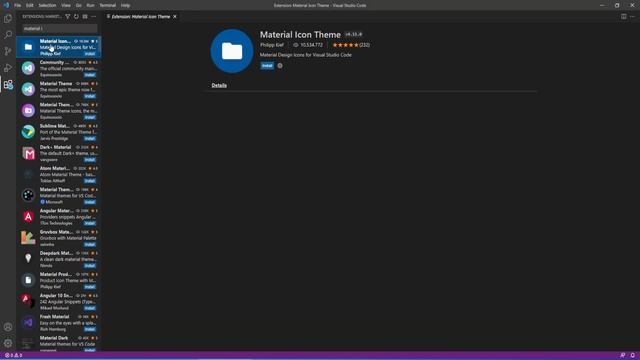Click the errors and warnings indicator in status bar
The width and height of the screenshot is (640, 360).
(x=13, y=356)
